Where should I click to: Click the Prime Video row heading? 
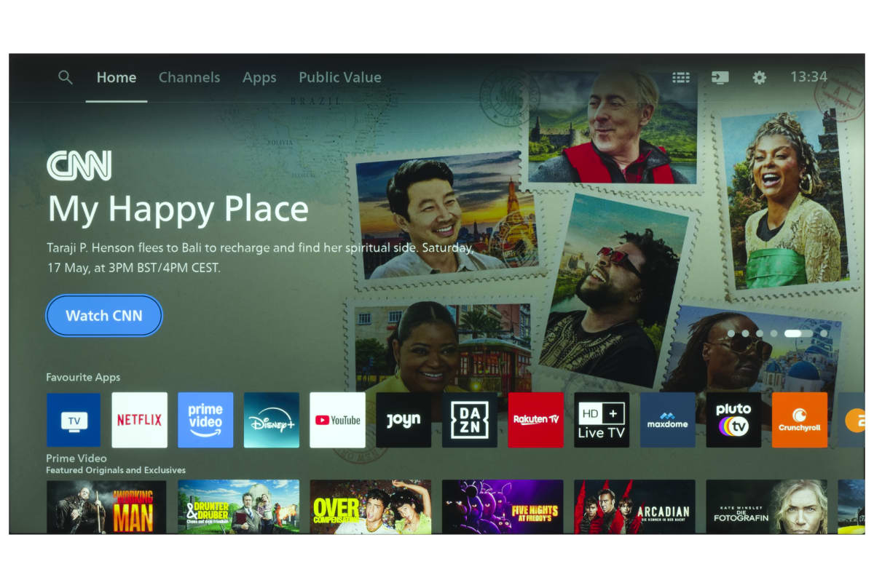coord(76,458)
